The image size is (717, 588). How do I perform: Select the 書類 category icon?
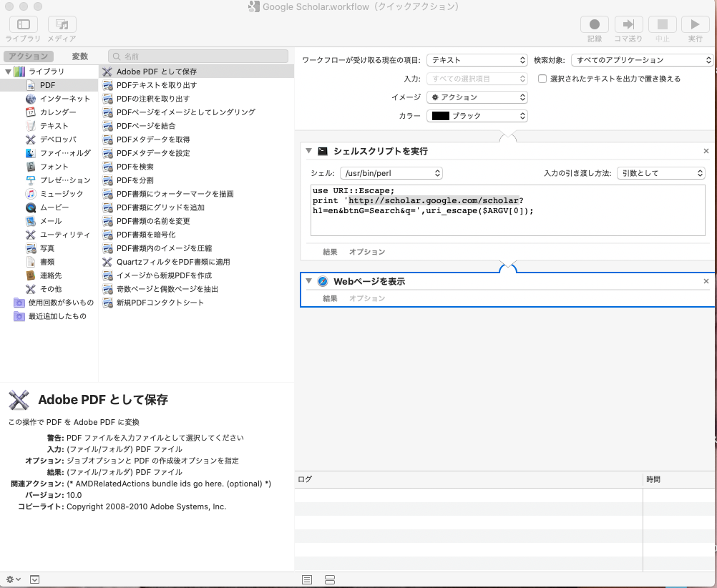pos(31,262)
